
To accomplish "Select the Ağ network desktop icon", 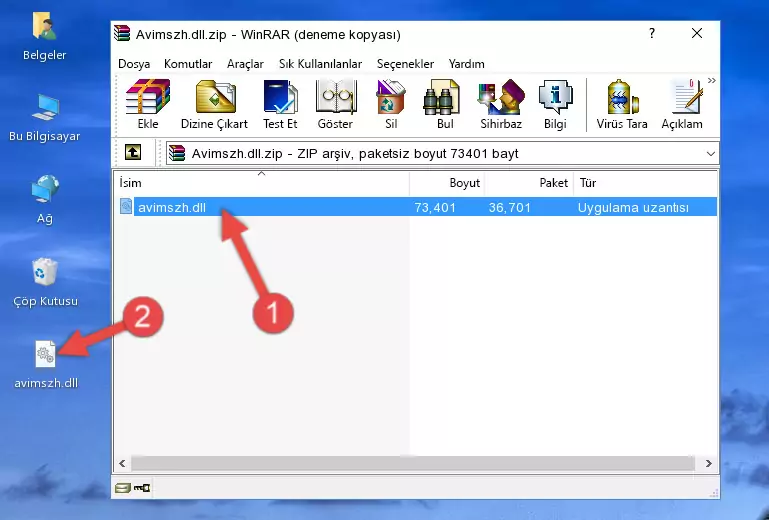I will click(45, 199).
